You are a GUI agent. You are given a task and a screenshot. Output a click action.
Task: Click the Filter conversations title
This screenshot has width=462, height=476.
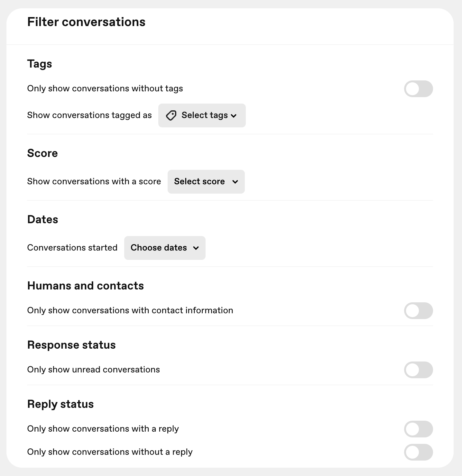tap(86, 22)
